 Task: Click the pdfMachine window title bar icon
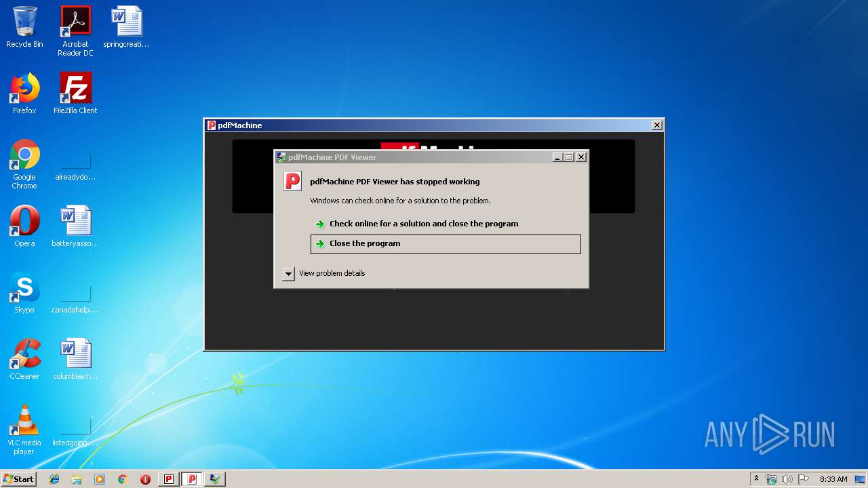point(212,125)
